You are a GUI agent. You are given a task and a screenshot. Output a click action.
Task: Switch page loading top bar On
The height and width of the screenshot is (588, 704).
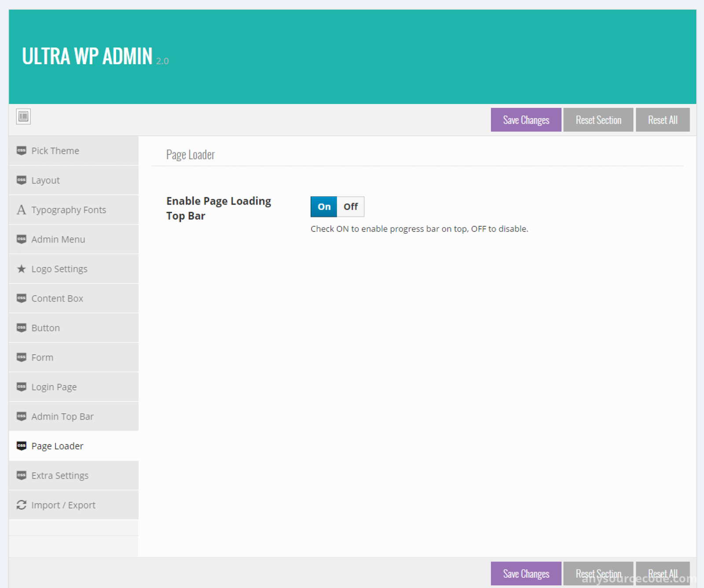point(324,206)
